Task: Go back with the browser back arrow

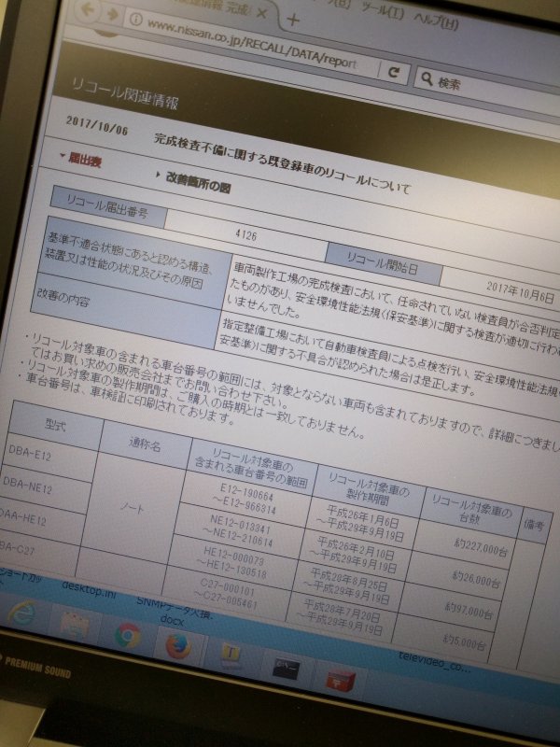Action: [x=89, y=9]
